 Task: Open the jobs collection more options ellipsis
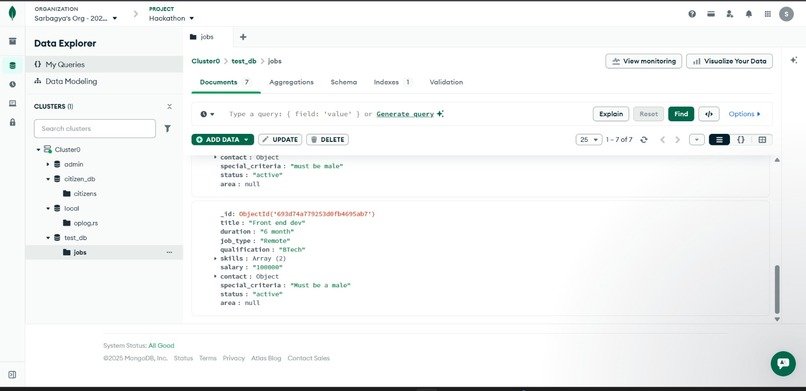[x=169, y=252]
